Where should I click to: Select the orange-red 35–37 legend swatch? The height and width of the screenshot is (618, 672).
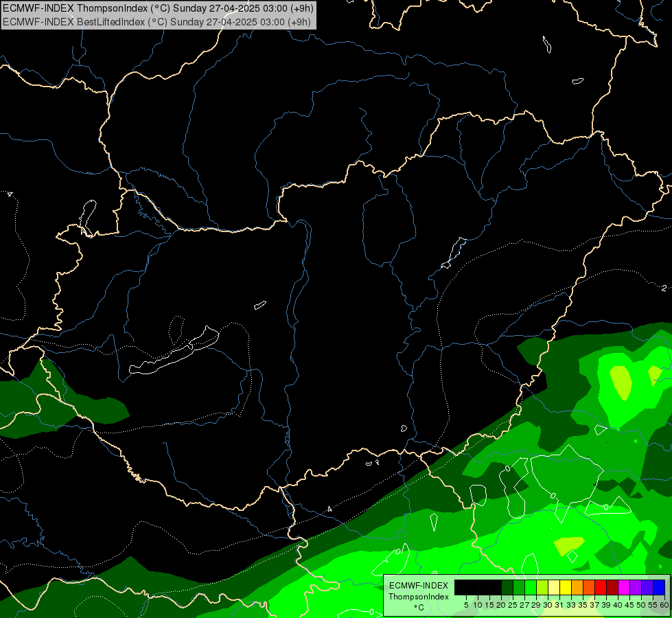589,587
